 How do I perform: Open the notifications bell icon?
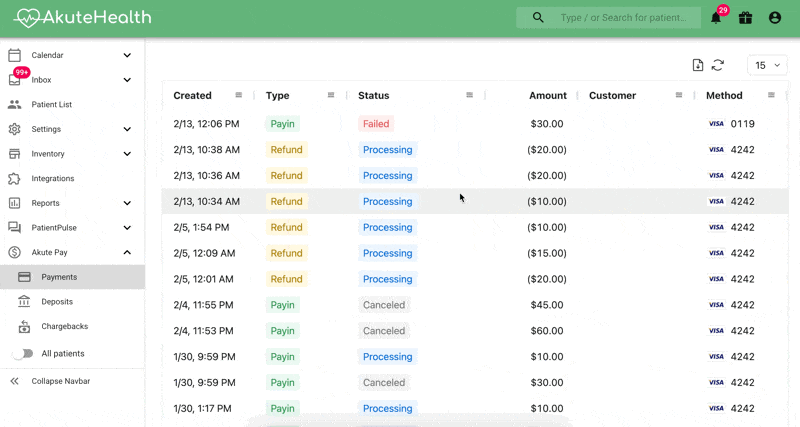click(x=716, y=18)
